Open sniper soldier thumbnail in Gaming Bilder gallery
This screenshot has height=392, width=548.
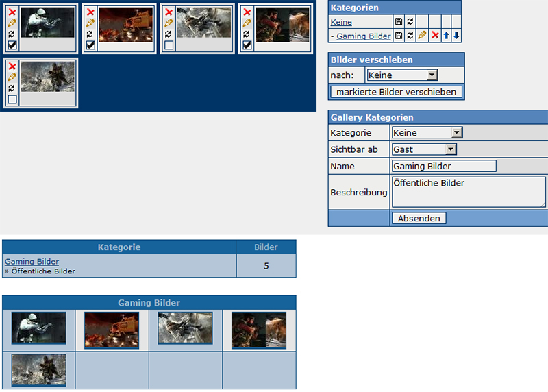coord(39,328)
